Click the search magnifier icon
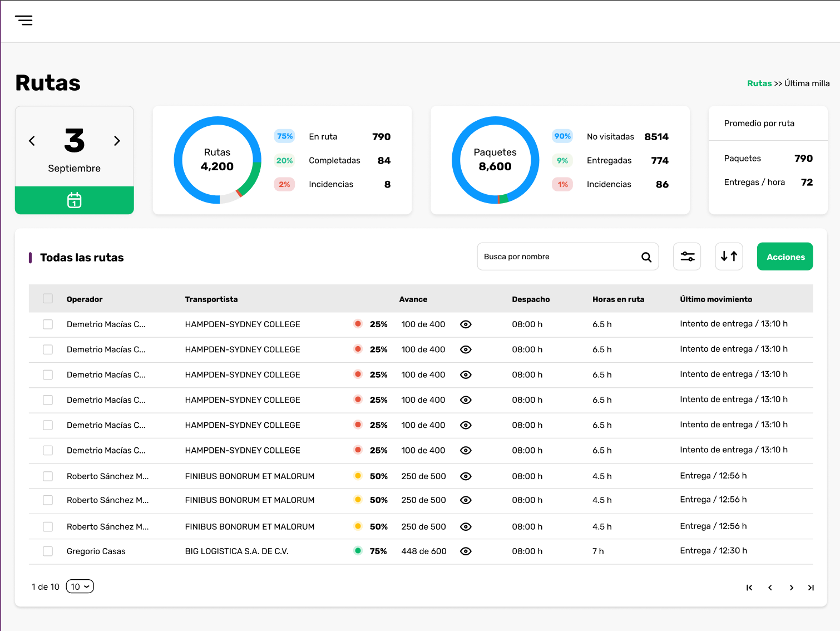840x631 pixels. [646, 257]
